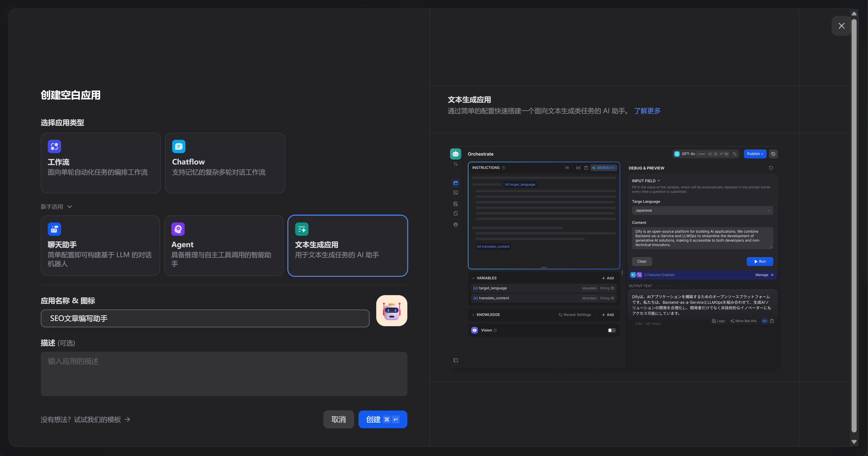Choose the 聊天助手 app type card
The height and width of the screenshot is (456, 868).
coord(100,246)
